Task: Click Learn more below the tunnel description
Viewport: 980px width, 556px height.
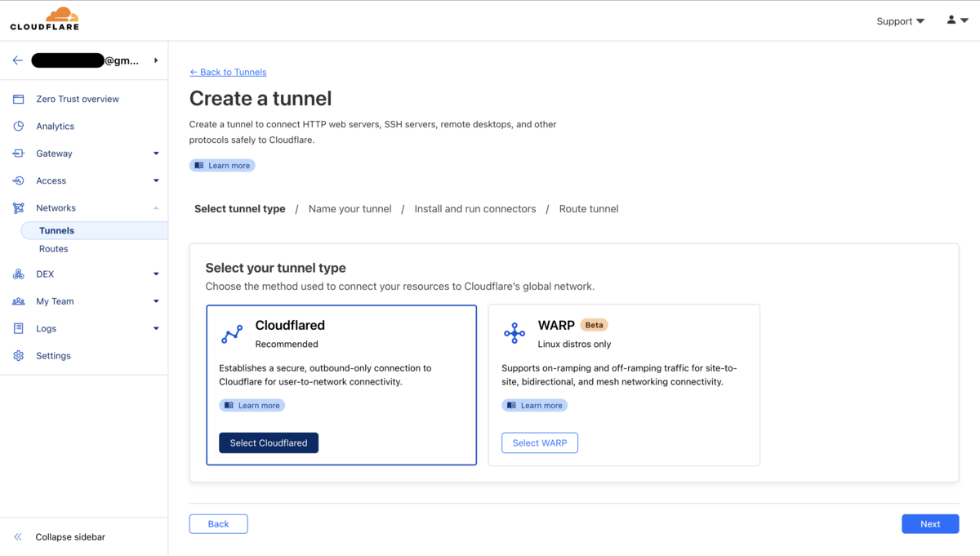Action: (222, 166)
